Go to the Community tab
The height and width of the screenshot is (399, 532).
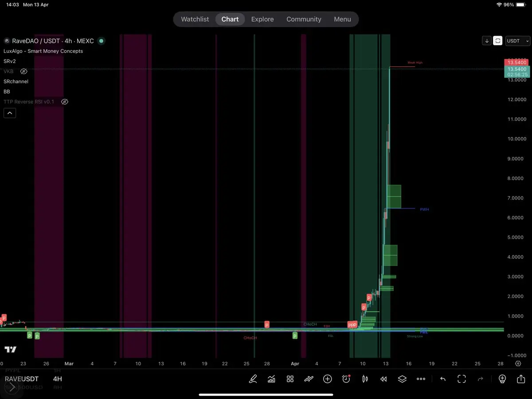point(304,20)
